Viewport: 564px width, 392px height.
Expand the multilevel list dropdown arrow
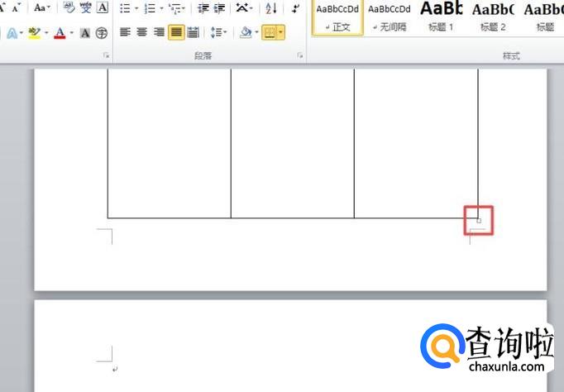tap(184, 8)
